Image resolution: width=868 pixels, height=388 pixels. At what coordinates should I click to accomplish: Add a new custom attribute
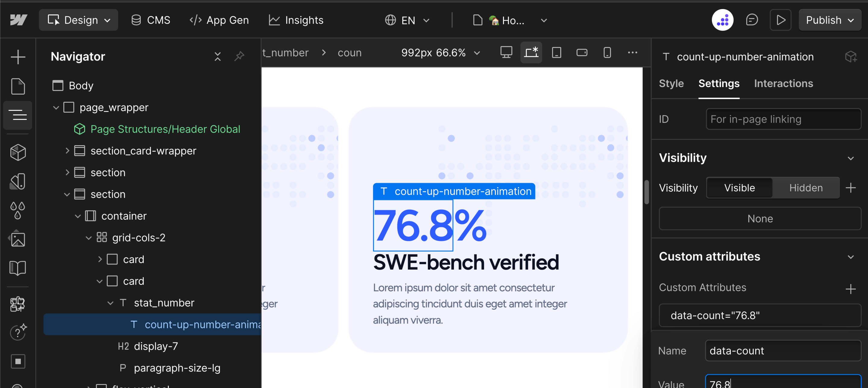[851, 289]
